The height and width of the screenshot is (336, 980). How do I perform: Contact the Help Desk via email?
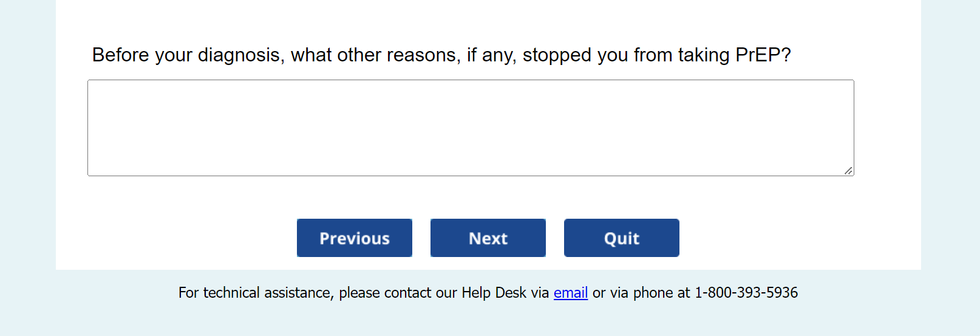pyautogui.click(x=570, y=293)
